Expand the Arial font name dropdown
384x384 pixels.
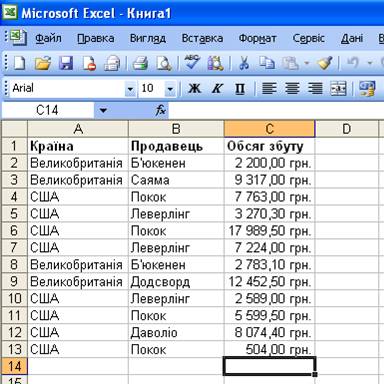(130, 89)
